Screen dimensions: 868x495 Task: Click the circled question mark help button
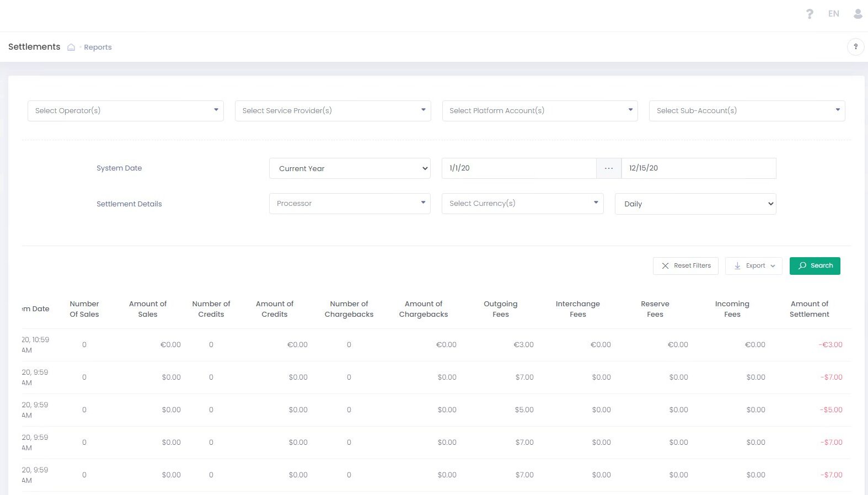coord(855,47)
